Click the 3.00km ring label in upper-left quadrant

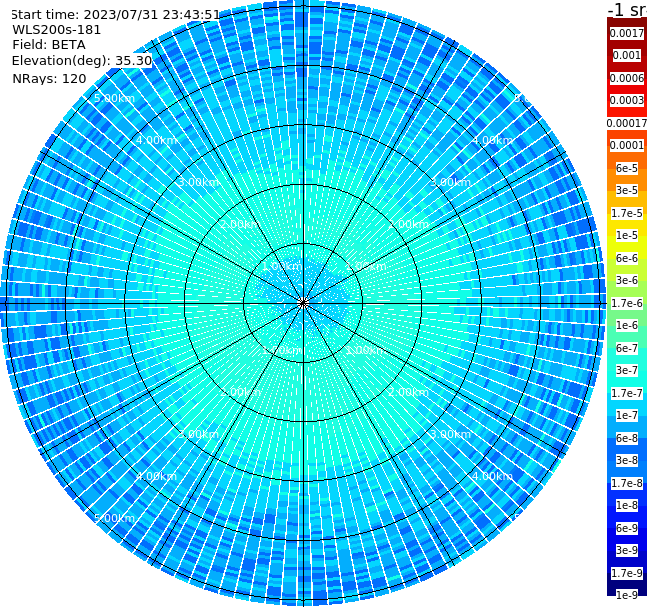pyautogui.click(x=198, y=182)
